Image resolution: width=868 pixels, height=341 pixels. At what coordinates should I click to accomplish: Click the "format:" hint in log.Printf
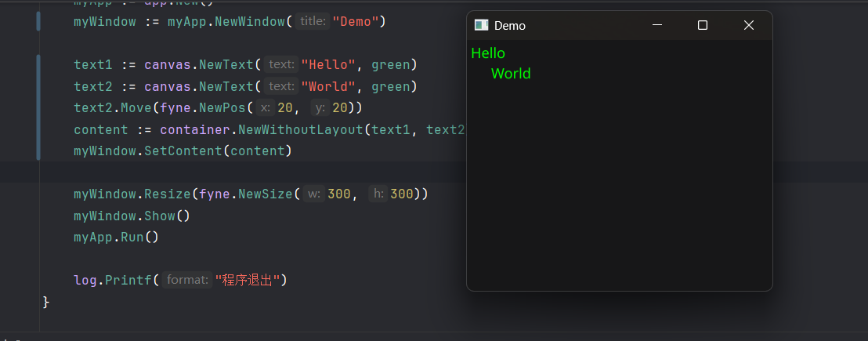187,280
